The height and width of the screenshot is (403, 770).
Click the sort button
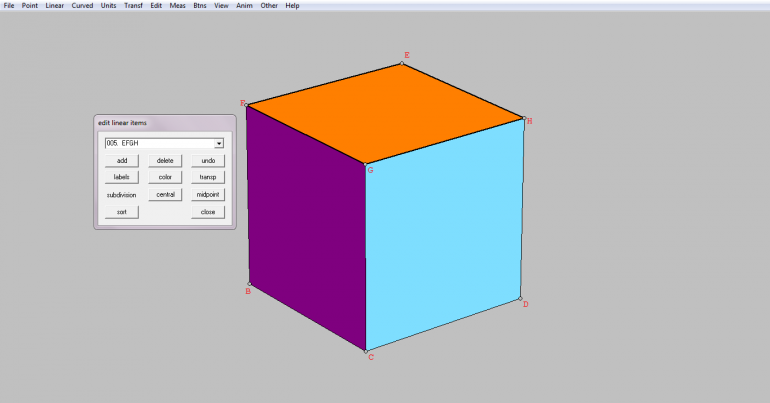(x=122, y=212)
